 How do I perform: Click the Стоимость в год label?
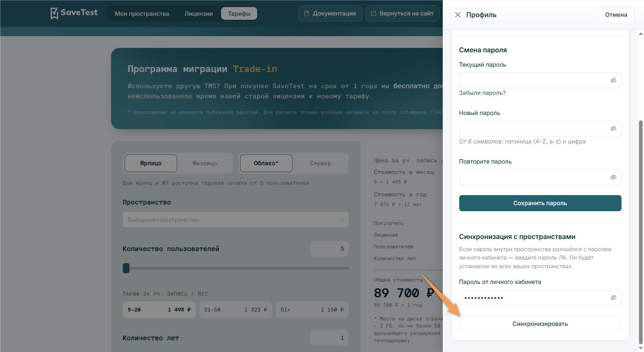pos(400,194)
